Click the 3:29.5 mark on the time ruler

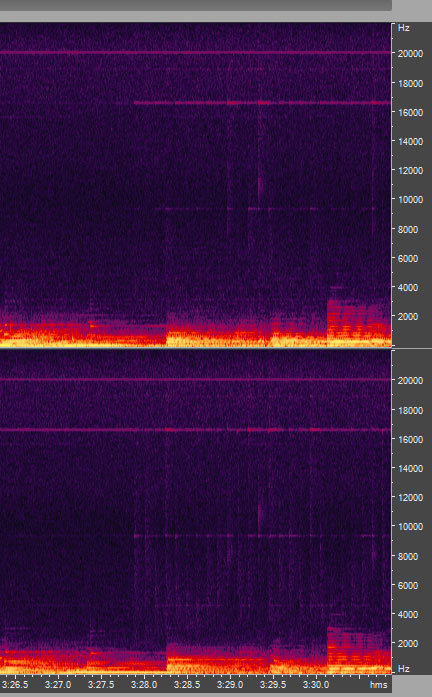point(272,685)
